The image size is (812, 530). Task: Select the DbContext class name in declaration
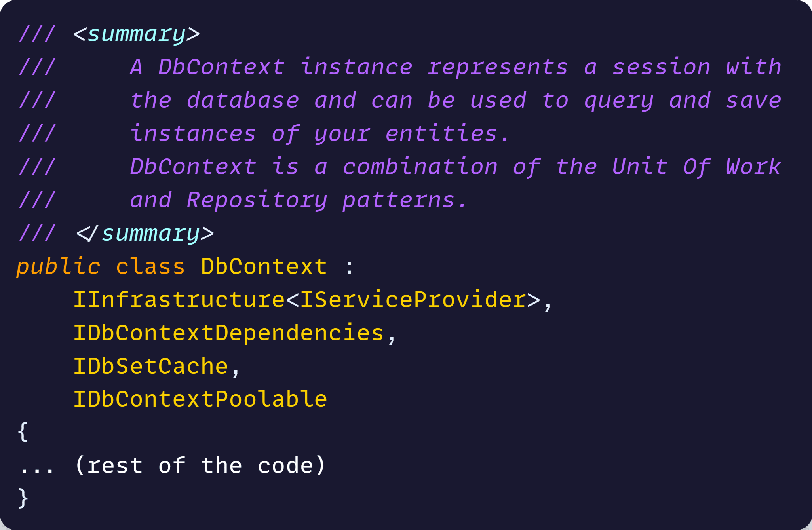click(x=264, y=266)
